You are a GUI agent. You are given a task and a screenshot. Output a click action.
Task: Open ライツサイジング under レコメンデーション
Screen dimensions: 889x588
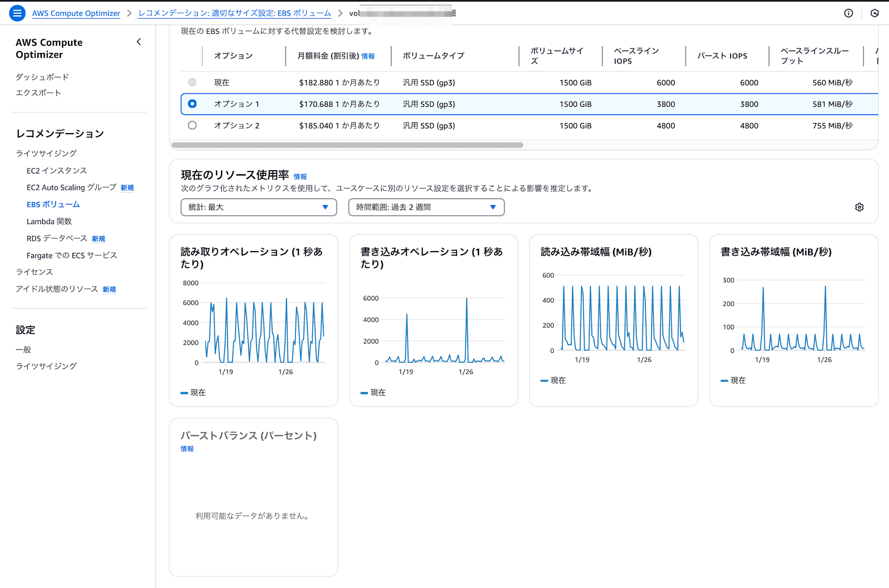[46, 153]
